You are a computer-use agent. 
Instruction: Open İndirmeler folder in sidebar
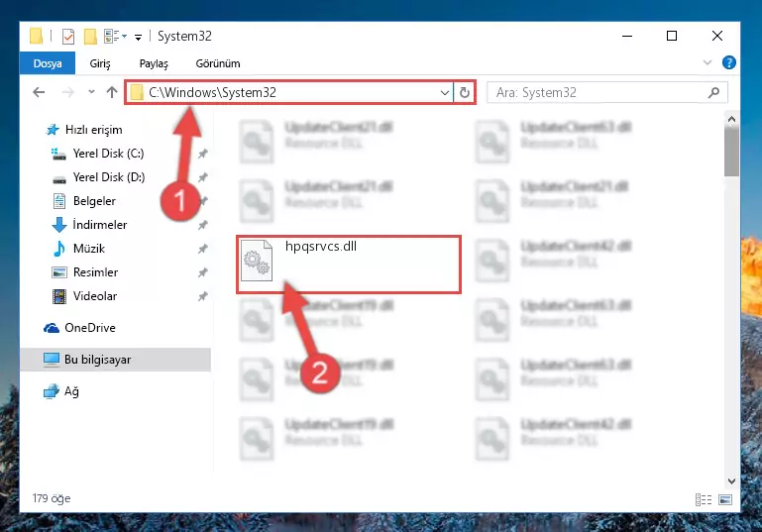click(x=100, y=225)
